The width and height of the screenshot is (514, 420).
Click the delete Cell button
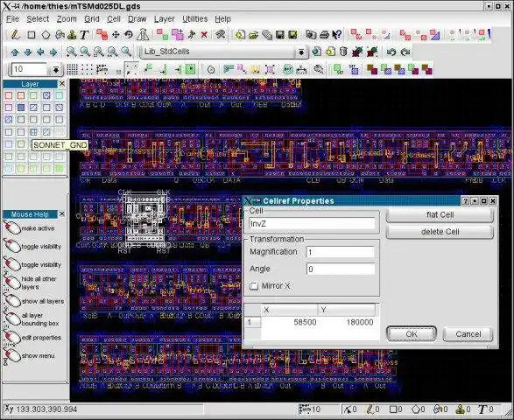click(x=440, y=232)
